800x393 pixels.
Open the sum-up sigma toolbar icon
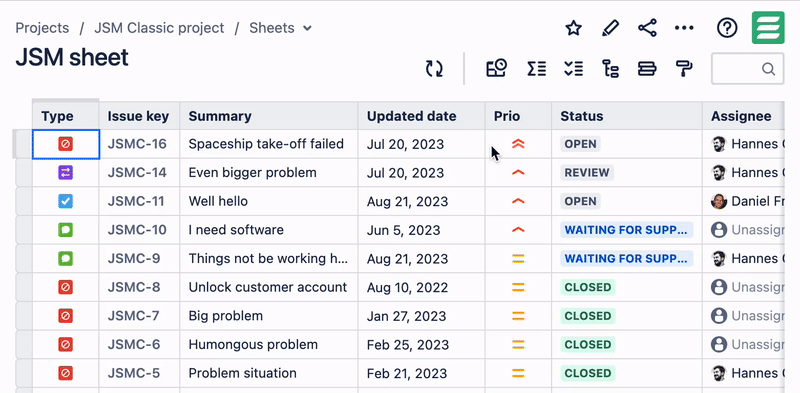[537, 68]
